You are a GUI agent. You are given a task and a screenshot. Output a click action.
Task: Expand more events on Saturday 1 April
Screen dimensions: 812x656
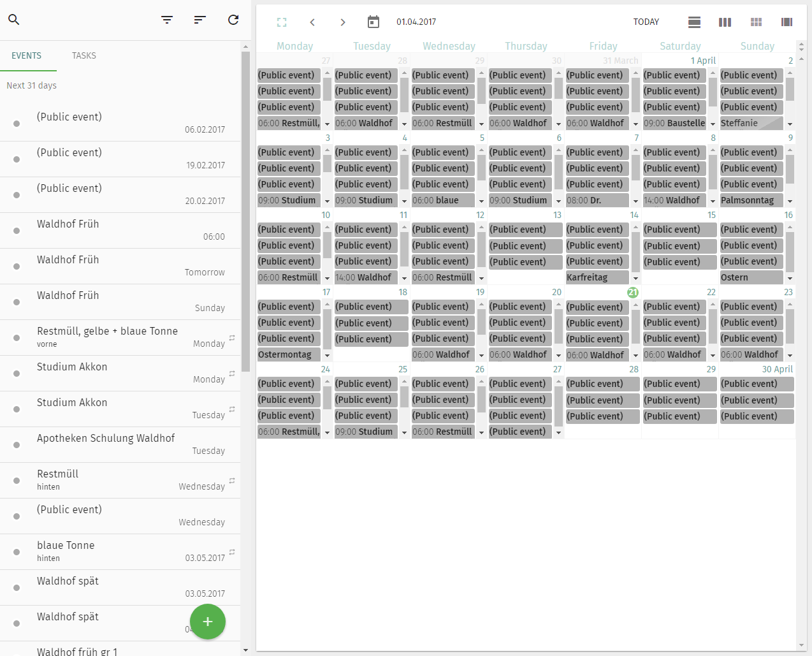[x=713, y=124]
